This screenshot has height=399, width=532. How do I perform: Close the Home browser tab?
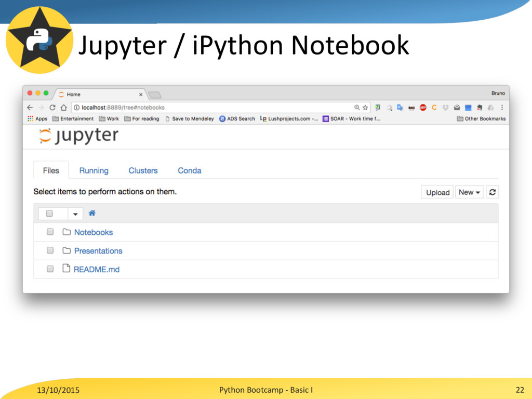point(141,95)
